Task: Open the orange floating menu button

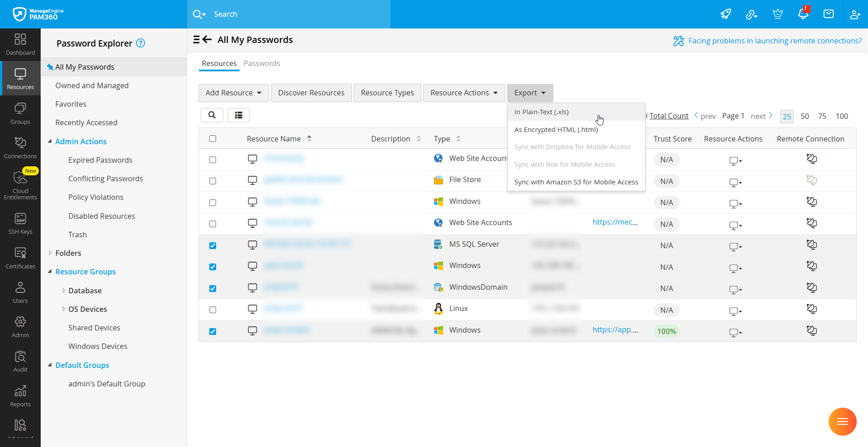Action: pyautogui.click(x=842, y=422)
